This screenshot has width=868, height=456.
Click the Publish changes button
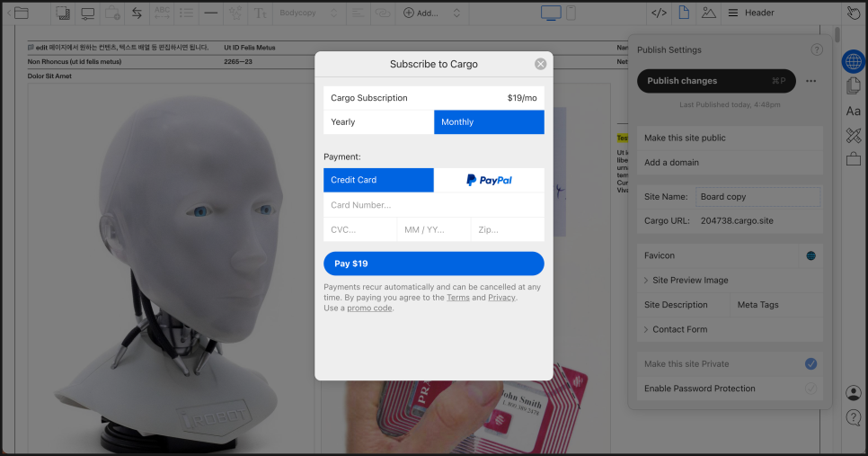pos(716,81)
